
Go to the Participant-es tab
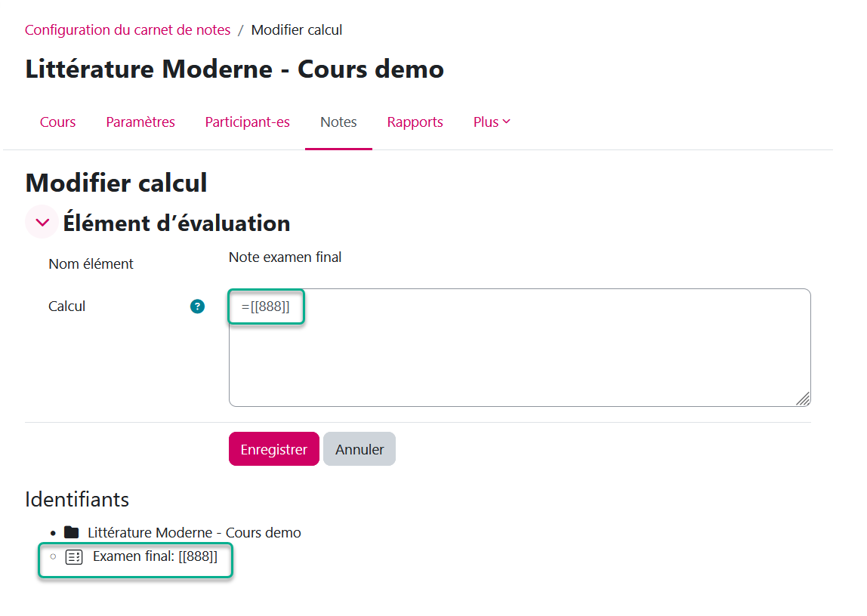point(248,122)
